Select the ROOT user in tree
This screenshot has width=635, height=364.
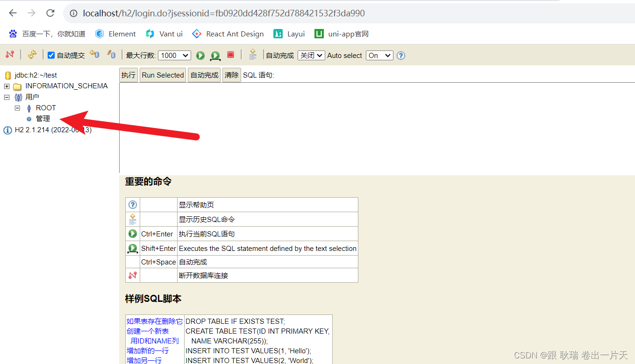tap(46, 108)
